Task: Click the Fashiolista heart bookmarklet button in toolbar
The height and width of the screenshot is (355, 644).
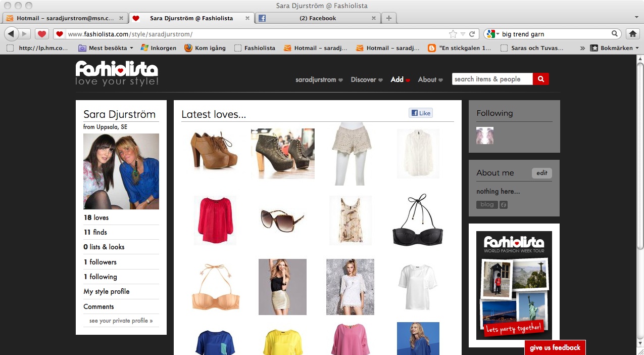Action: click(42, 34)
